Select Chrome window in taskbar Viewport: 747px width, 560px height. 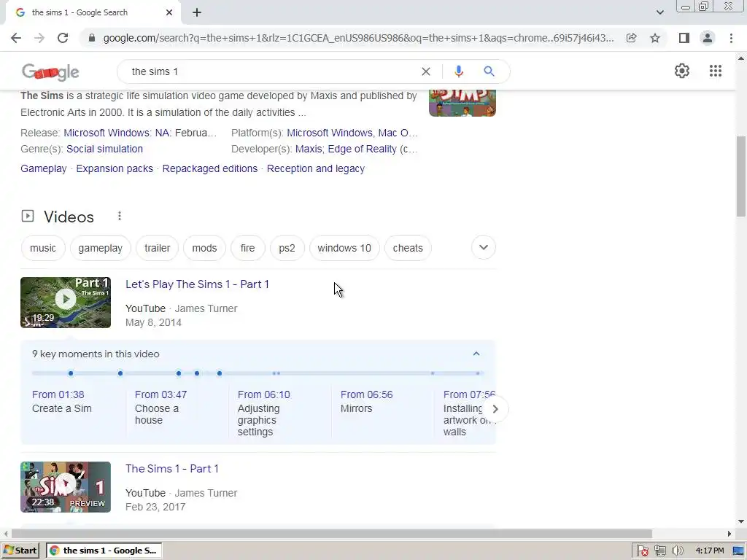[104, 551]
